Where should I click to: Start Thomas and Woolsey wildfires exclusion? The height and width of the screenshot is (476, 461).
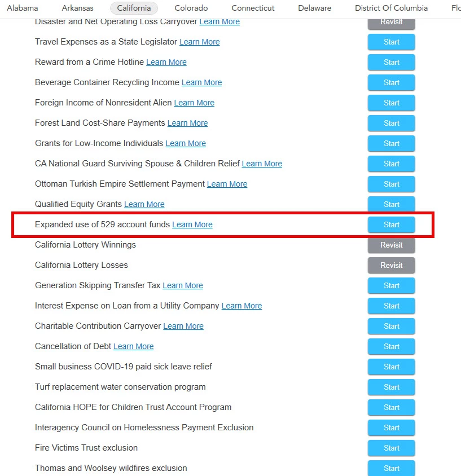click(391, 469)
